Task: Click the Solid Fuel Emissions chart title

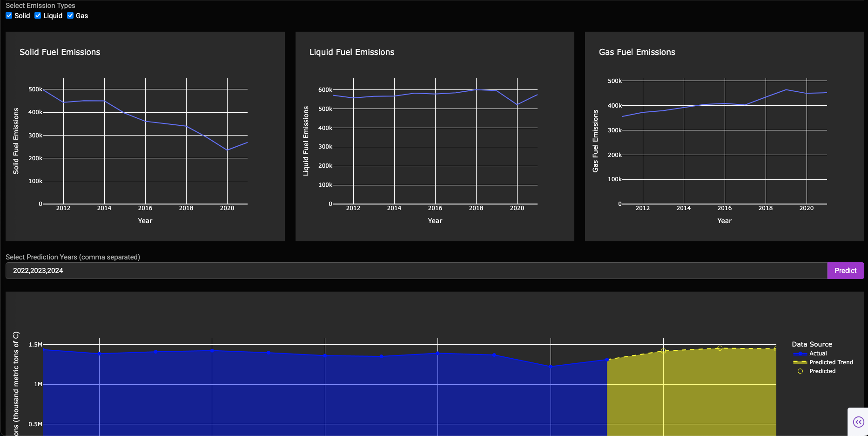Action: [x=60, y=52]
